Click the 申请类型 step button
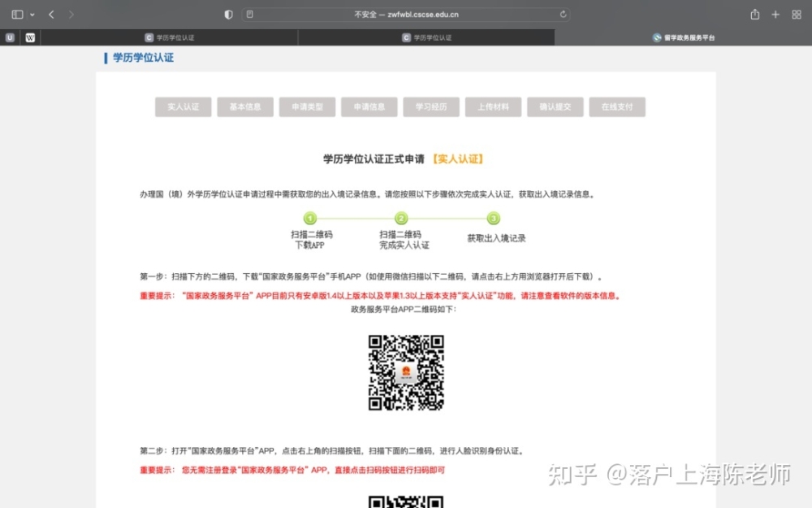The height and width of the screenshot is (508, 812). (x=307, y=106)
